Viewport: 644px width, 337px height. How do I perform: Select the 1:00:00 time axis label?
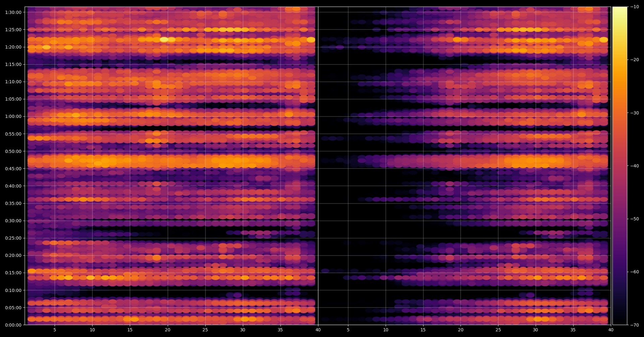13,117
